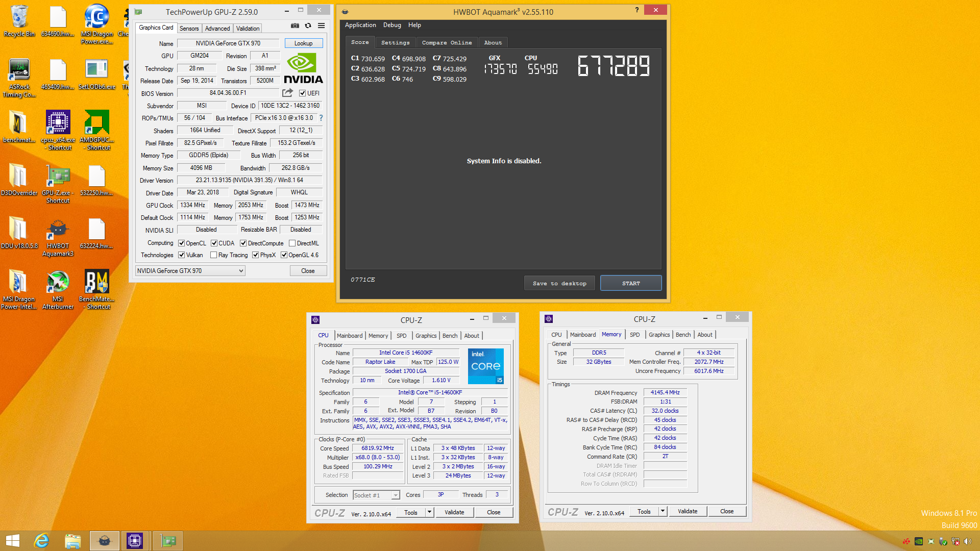Toggle Vulkan checkbox
The height and width of the screenshot is (551, 980).
coord(181,255)
